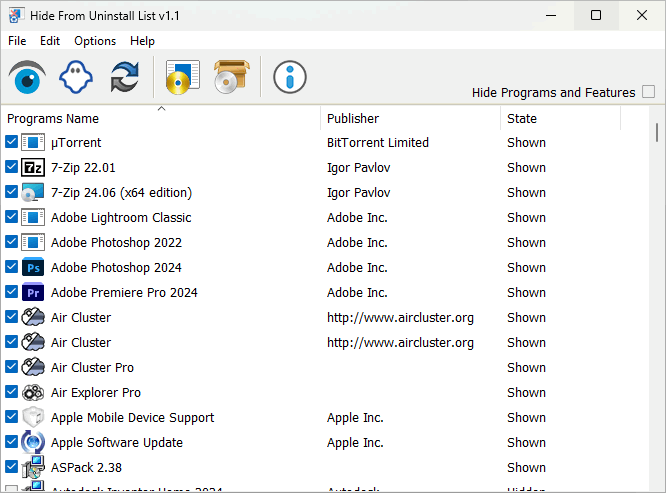
Task: Sort by Publisher column header
Action: (411, 118)
